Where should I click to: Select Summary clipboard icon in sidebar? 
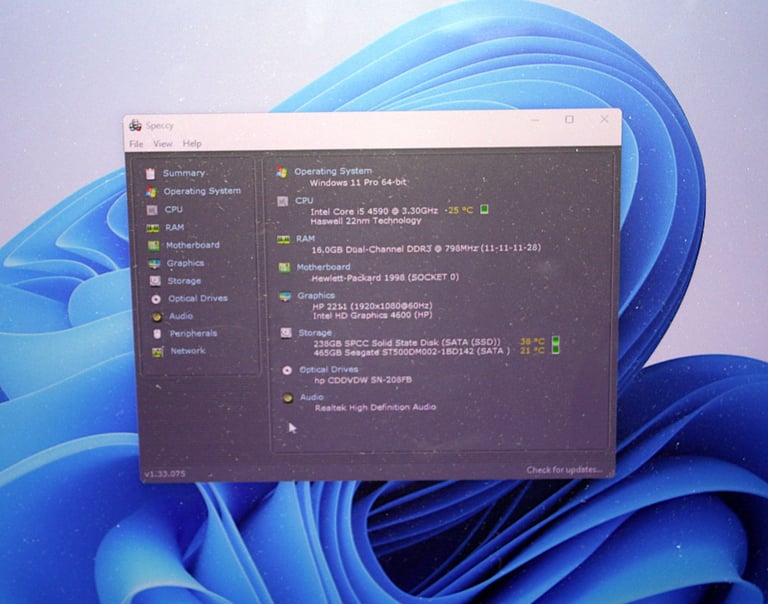pos(150,173)
